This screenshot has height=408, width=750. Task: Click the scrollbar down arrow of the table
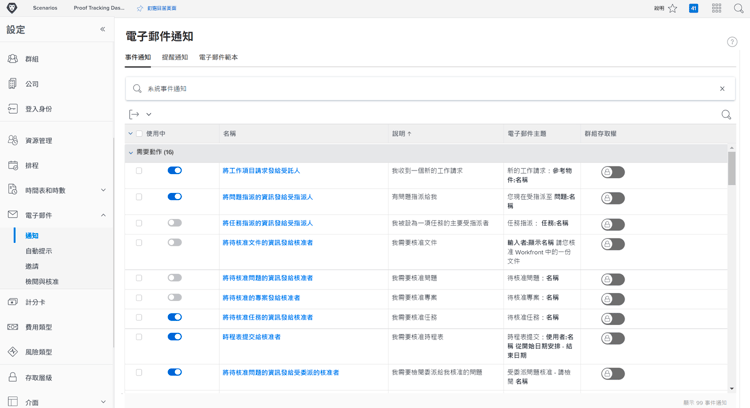tap(732, 388)
